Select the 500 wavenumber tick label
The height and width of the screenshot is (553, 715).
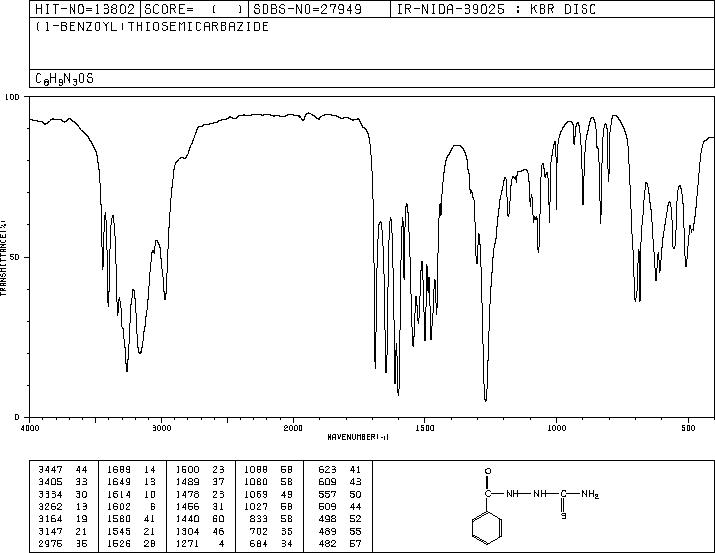pyautogui.click(x=687, y=427)
